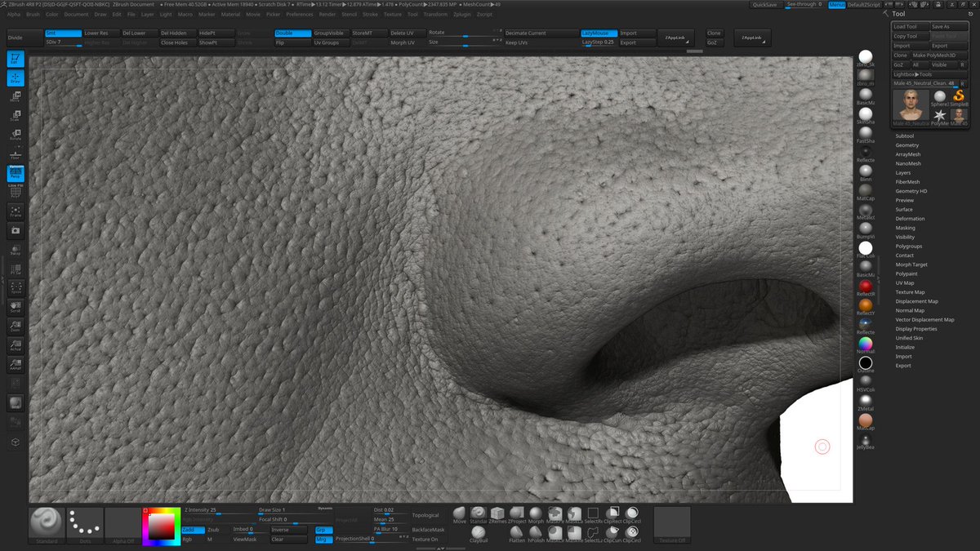Expand the Displacement Map section
The image size is (980, 551).
coord(916,301)
